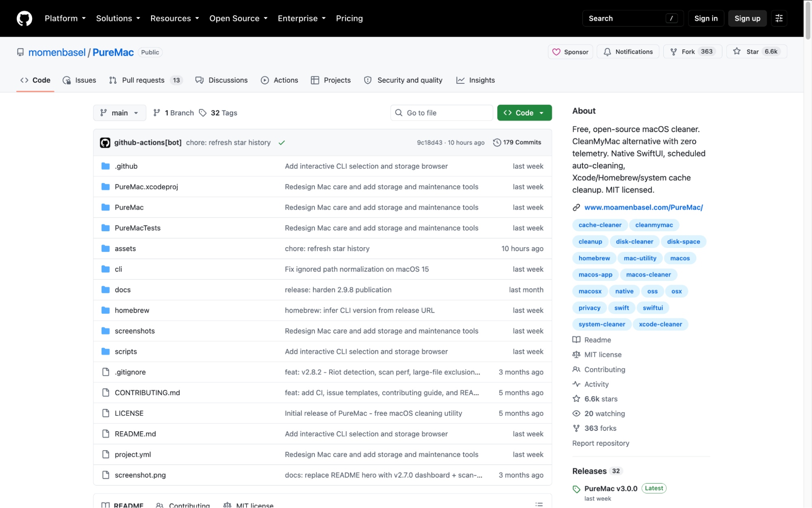Select the Code tab

tap(35, 80)
